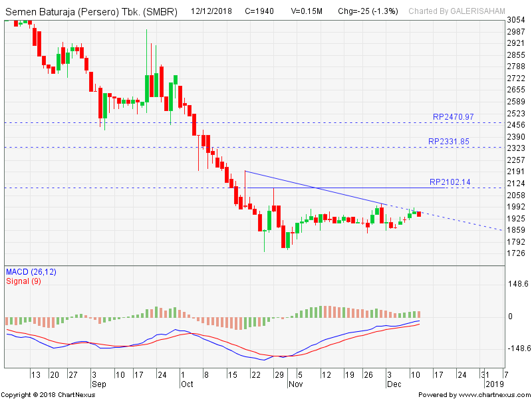The image size is (532, 399).
Task: Click the Oct month label on the time axis
Action: pos(187,384)
